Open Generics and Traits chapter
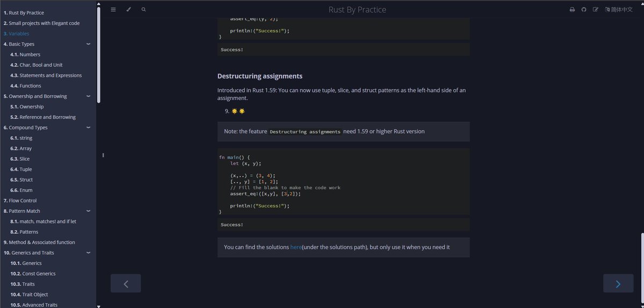644x308 pixels. 29,253
